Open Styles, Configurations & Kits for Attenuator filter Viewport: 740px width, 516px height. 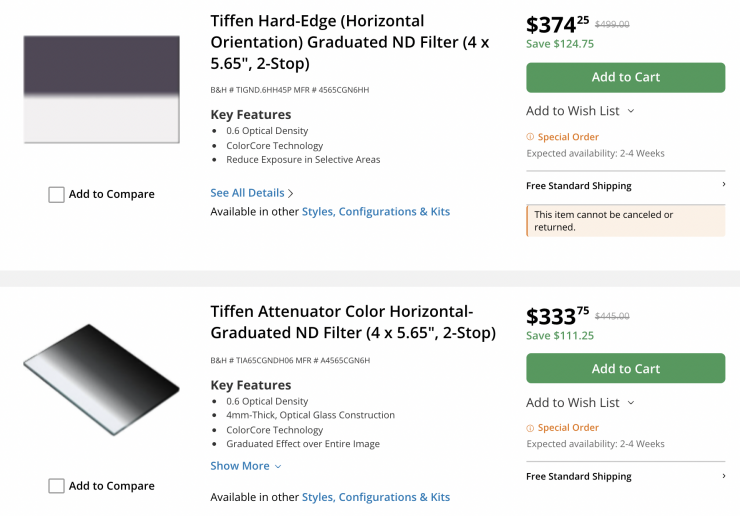point(376,497)
